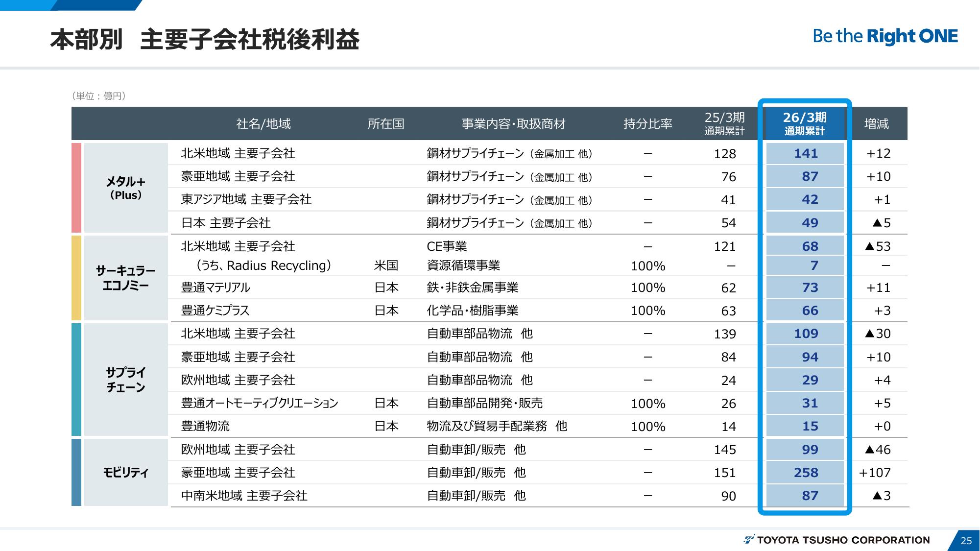Select the 自動車部品開発・販売 business description

click(485, 403)
